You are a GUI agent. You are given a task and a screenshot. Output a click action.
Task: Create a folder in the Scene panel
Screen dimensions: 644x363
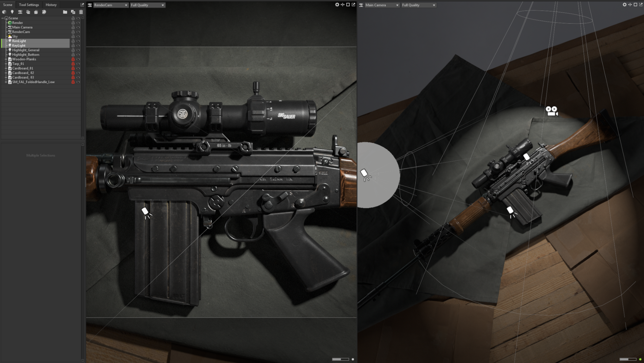(x=65, y=12)
